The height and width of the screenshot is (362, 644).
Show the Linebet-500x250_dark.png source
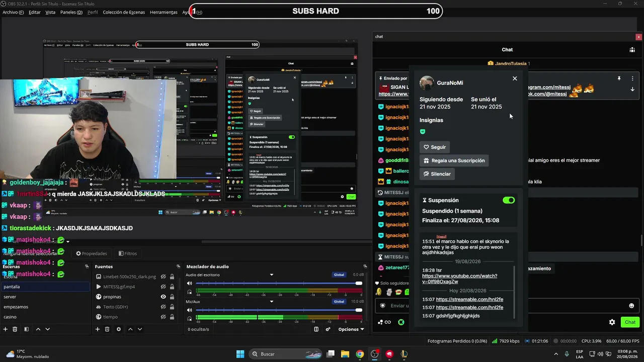[163, 277]
